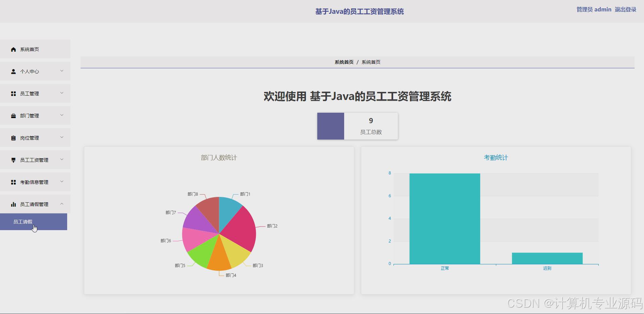Click the last 系统首页 breadcrumb item
The image size is (644, 314).
pos(371,62)
